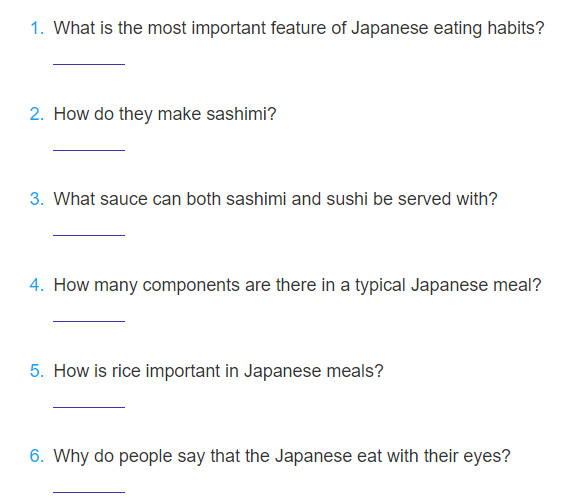Screen dimensions: 582x503
Task: Click the question about sashimi and sushi sauce
Action: point(275,199)
